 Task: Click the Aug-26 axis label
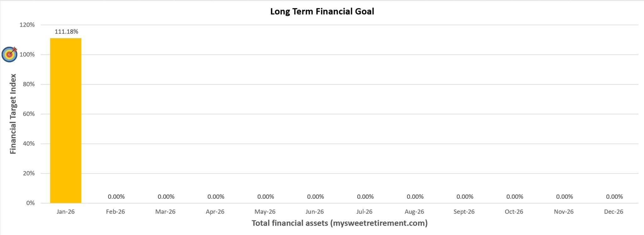414,212
